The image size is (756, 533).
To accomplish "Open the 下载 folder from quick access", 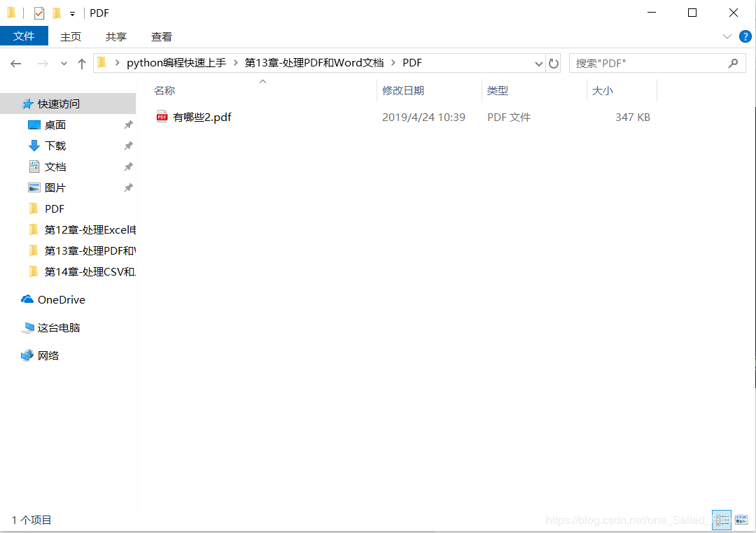I will click(54, 145).
